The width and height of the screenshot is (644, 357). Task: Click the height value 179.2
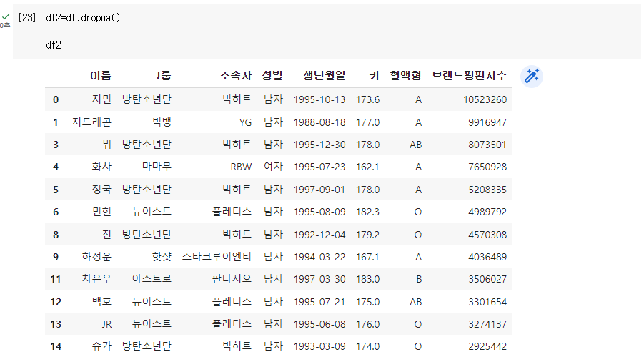(367, 235)
